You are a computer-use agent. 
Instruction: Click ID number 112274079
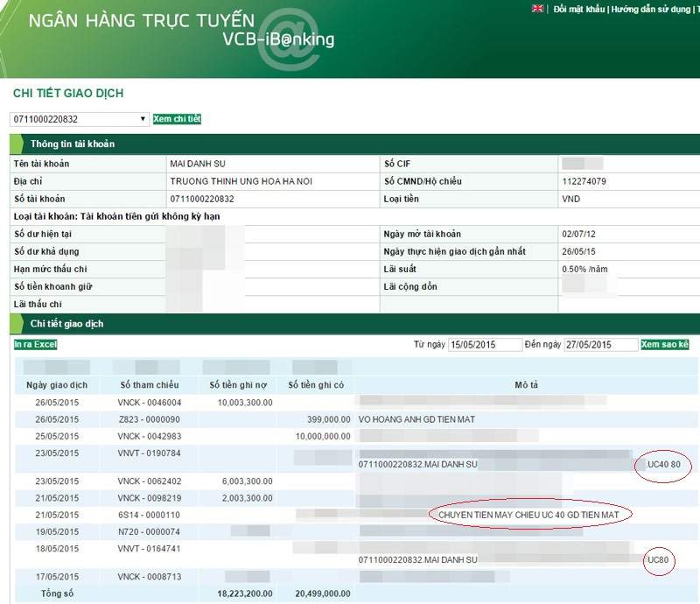coord(584,181)
